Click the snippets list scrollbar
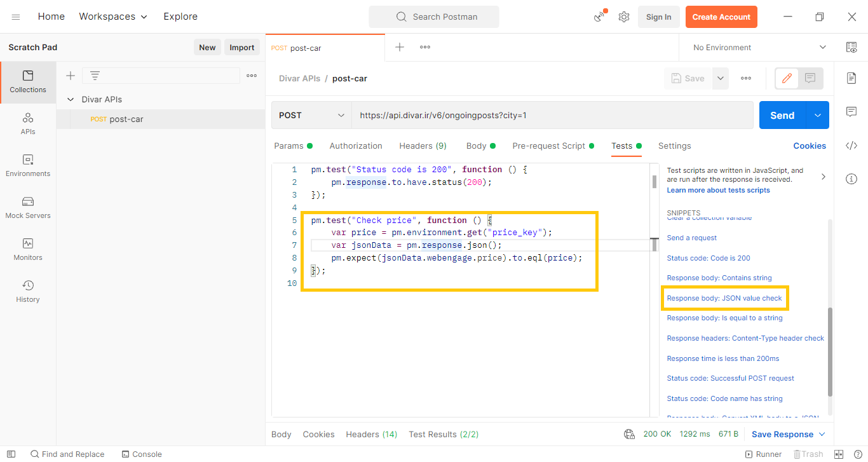The image size is (868, 462). tap(830, 351)
